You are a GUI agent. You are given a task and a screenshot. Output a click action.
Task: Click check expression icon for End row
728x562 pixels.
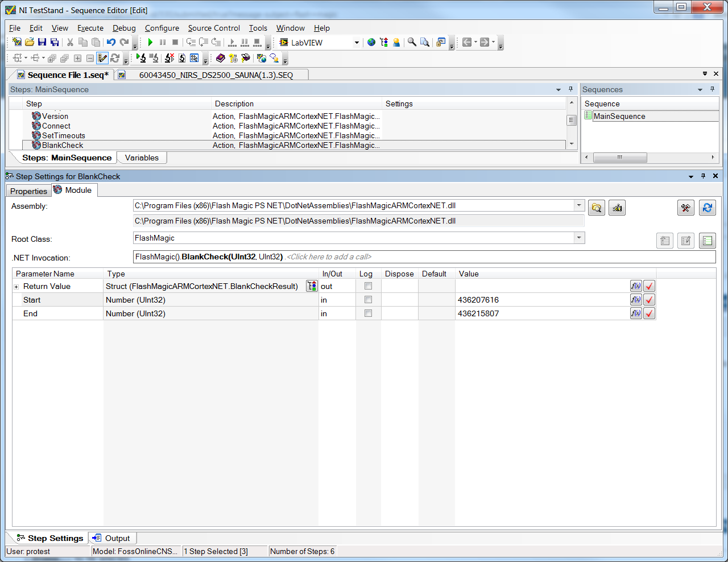click(649, 313)
